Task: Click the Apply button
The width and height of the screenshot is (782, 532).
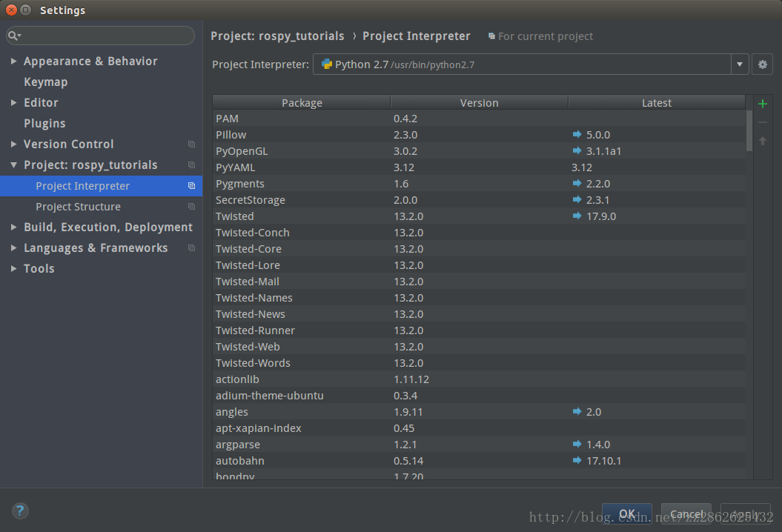Action: click(x=745, y=513)
